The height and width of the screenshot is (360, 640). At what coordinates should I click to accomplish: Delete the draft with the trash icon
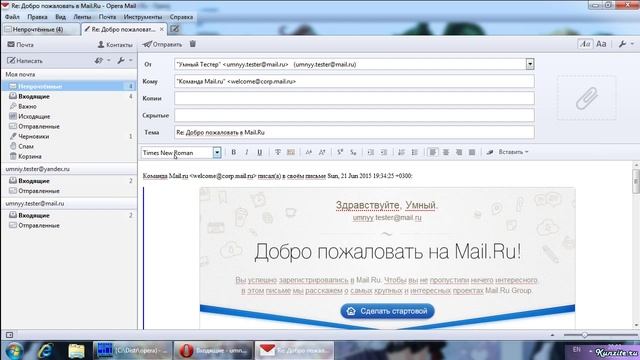pos(193,44)
